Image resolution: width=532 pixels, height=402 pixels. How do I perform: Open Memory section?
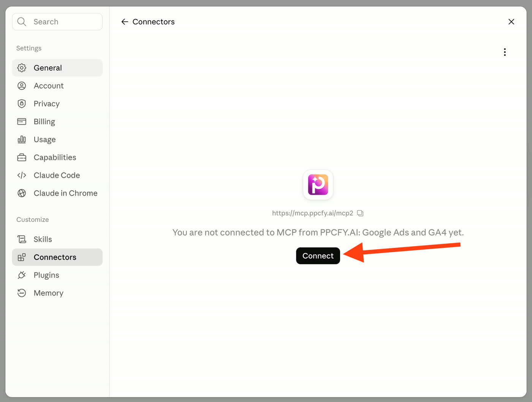point(48,293)
